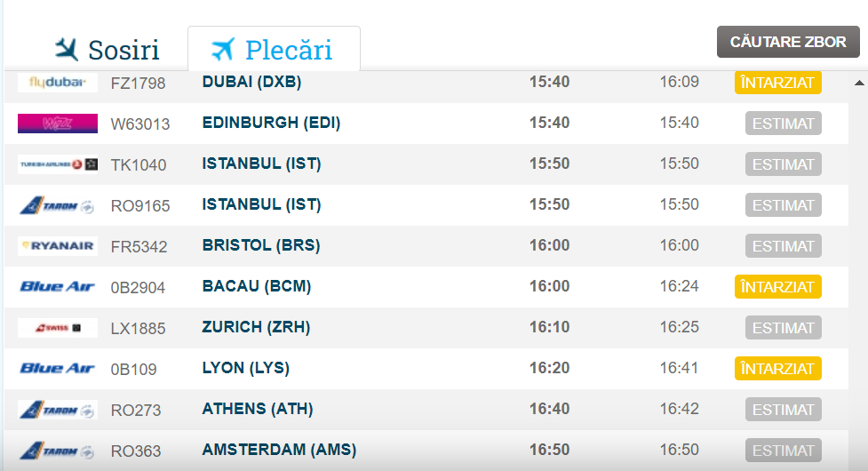Click the Wizz Air logo
The width and height of the screenshot is (868, 471).
58,124
